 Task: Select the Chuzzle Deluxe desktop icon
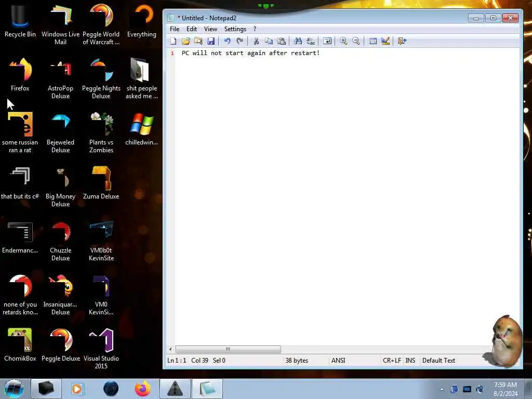click(x=60, y=241)
